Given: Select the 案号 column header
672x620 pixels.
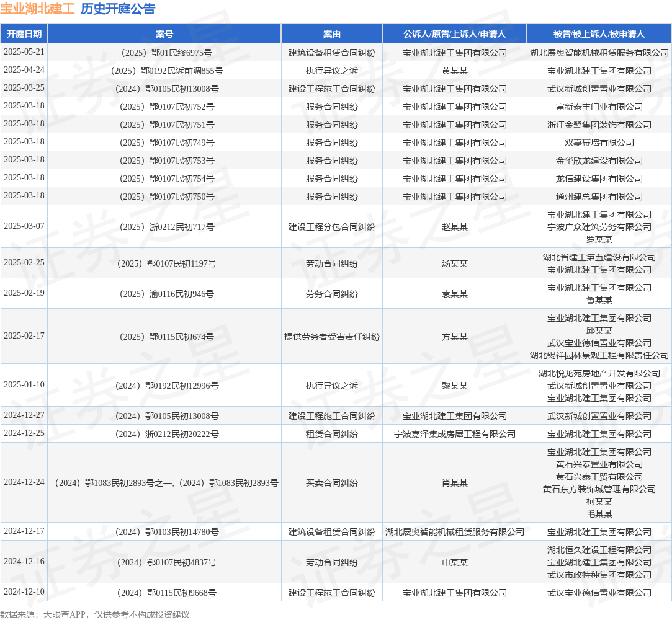Looking at the screenshot, I should pos(164,34).
